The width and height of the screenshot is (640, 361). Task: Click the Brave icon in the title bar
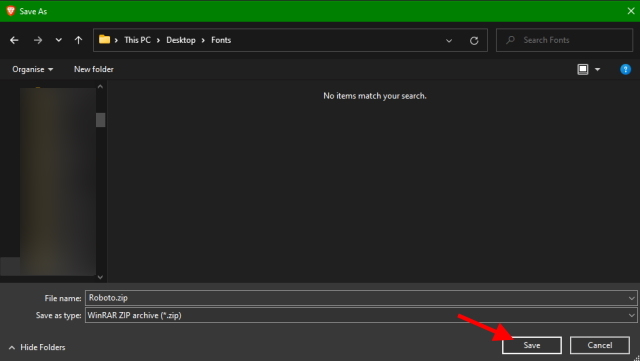click(11, 11)
